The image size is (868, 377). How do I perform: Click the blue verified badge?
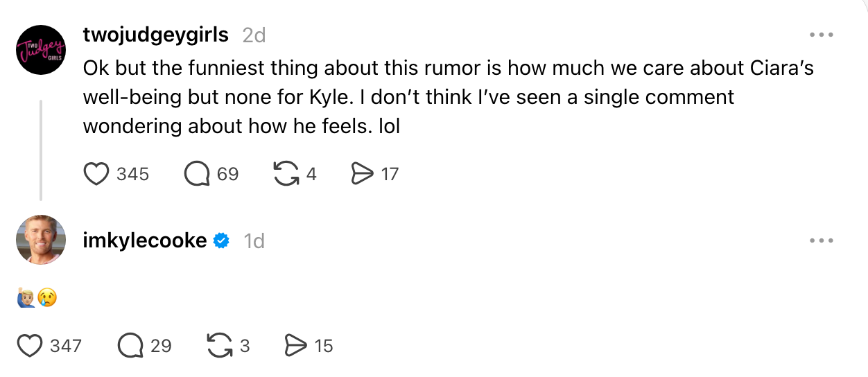click(x=221, y=240)
